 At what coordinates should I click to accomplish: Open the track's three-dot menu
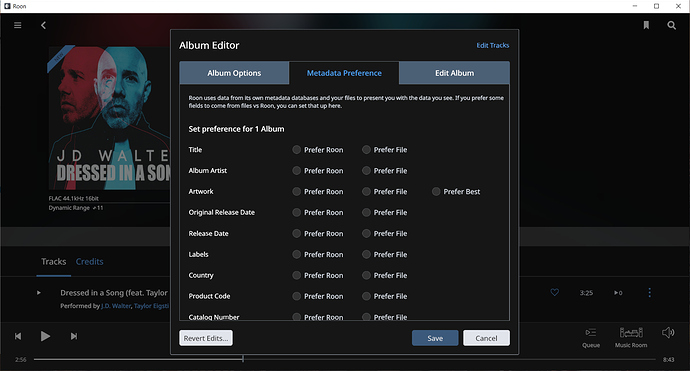click(x=650, y=293)
